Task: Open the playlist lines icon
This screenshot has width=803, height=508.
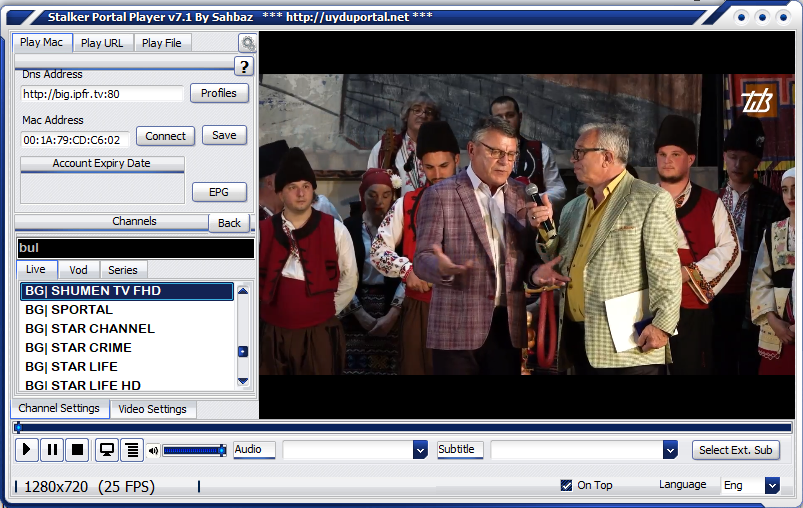Action: (132, 450)
